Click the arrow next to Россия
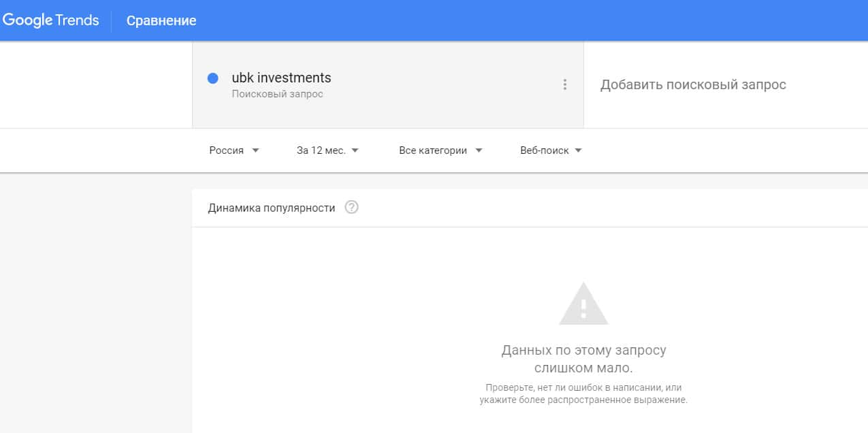 click(x=255, y=150)
